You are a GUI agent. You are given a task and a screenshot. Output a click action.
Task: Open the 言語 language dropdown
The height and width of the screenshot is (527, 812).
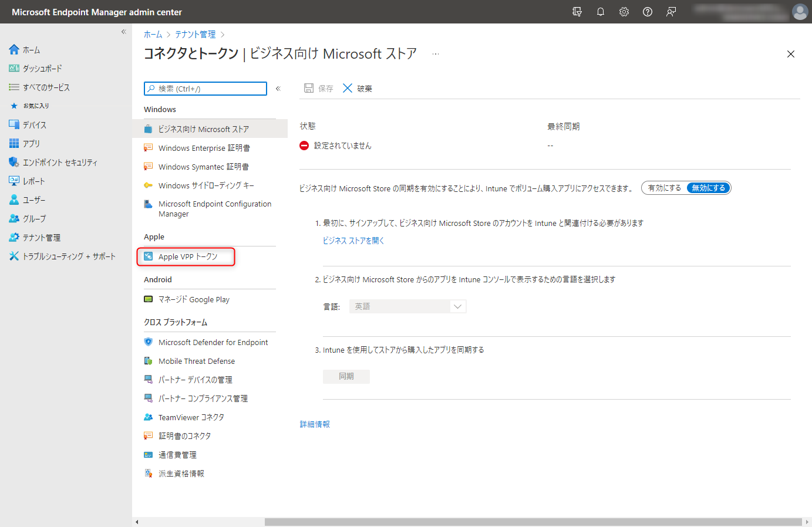click(457, 306)
